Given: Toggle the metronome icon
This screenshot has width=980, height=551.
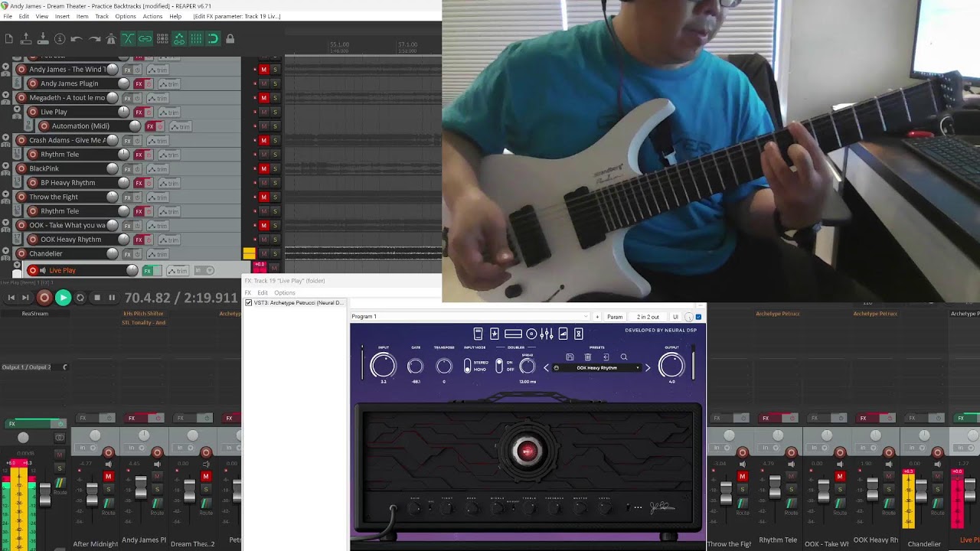Looking at the screenshot, I should [x=111, y=38].
